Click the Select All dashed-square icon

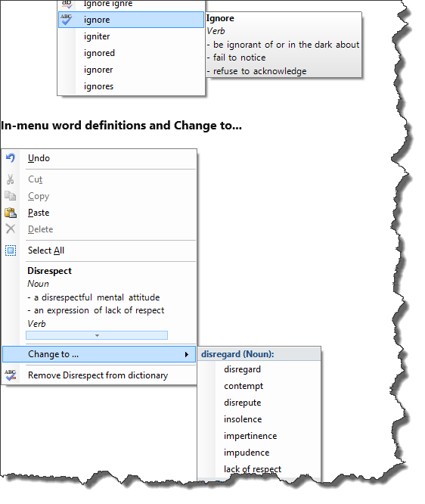point(11,250)
